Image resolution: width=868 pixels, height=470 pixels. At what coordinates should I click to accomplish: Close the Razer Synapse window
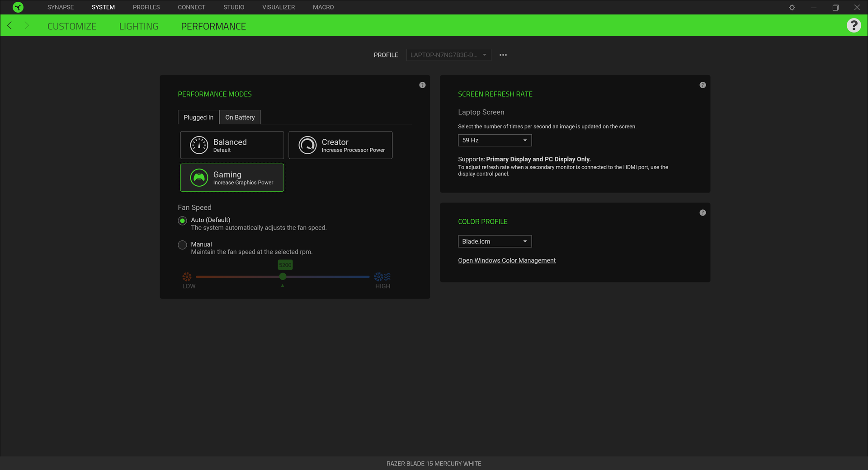tap(857, 7)
